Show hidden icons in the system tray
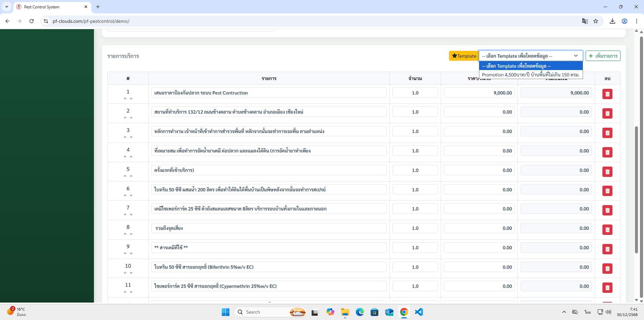Screen dimensions: 644x320 564,312
